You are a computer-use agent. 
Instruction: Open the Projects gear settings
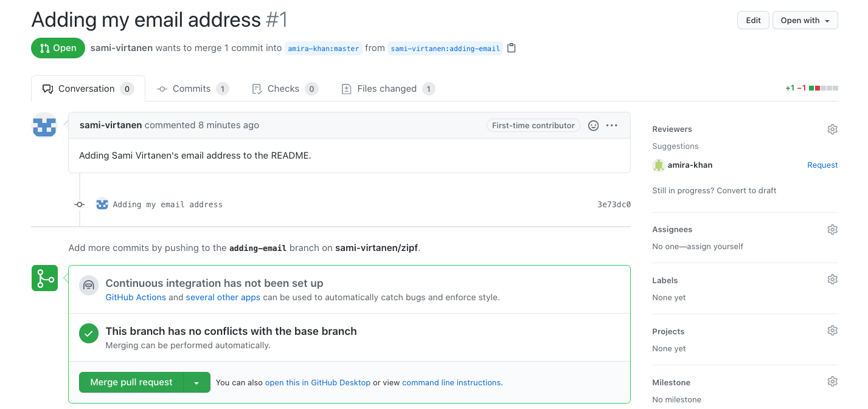833,331
